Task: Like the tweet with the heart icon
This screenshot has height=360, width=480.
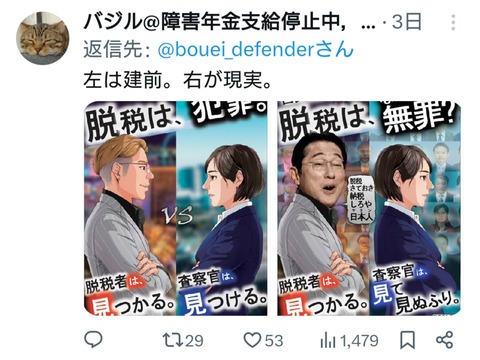Action: tap(252, 340)
